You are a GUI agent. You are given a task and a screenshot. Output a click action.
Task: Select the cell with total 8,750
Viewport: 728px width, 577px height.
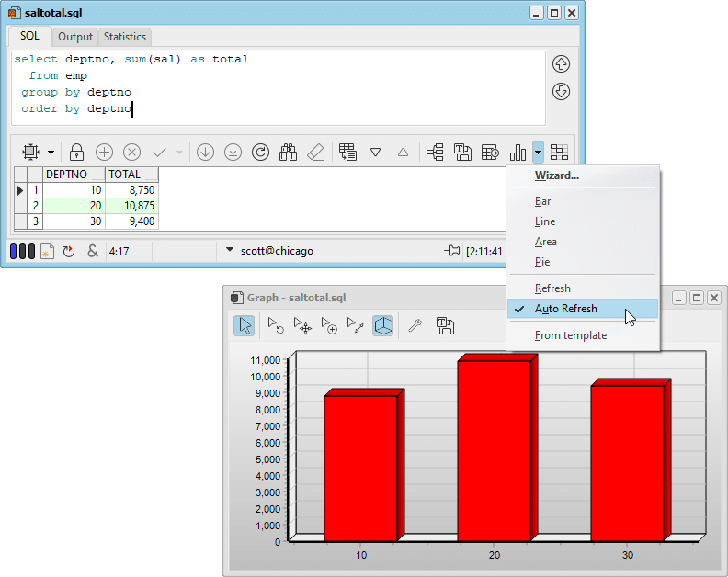point(131,190)
